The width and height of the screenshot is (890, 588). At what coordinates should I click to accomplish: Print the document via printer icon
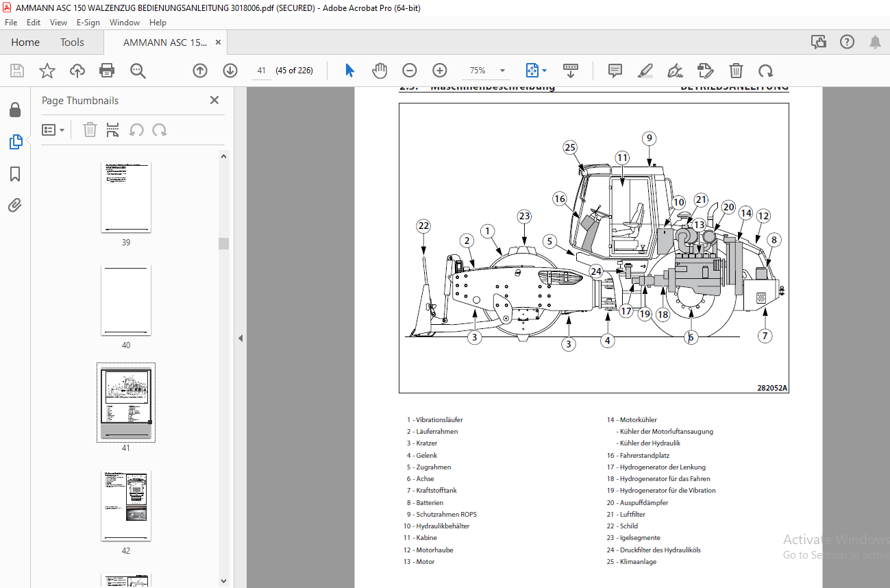(x=107, y=71)
